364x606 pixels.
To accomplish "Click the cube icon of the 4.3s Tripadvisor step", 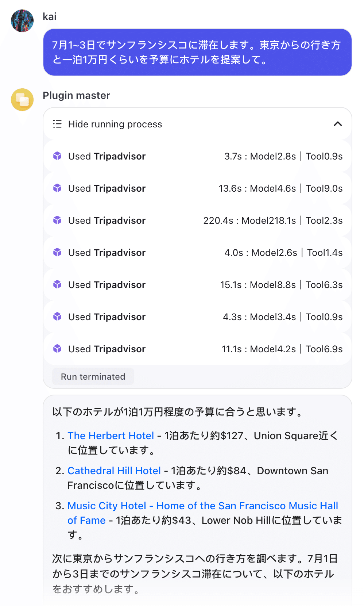I will 57,317.
